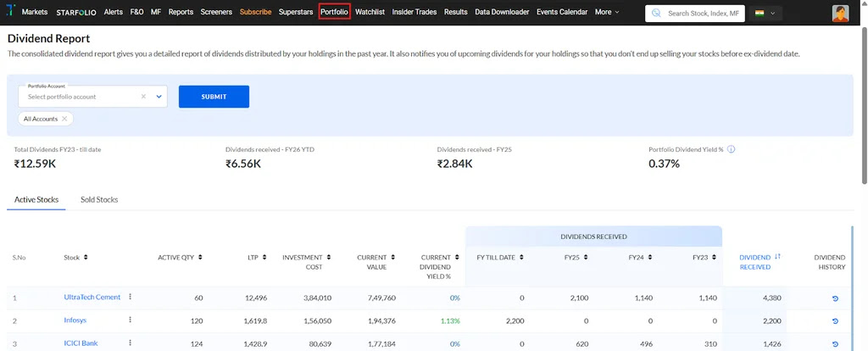Image resolution: width=868 pixels, height=351 pixels.
Task: Clear the portfolio account selection
Action: click(x=143, y=97)
